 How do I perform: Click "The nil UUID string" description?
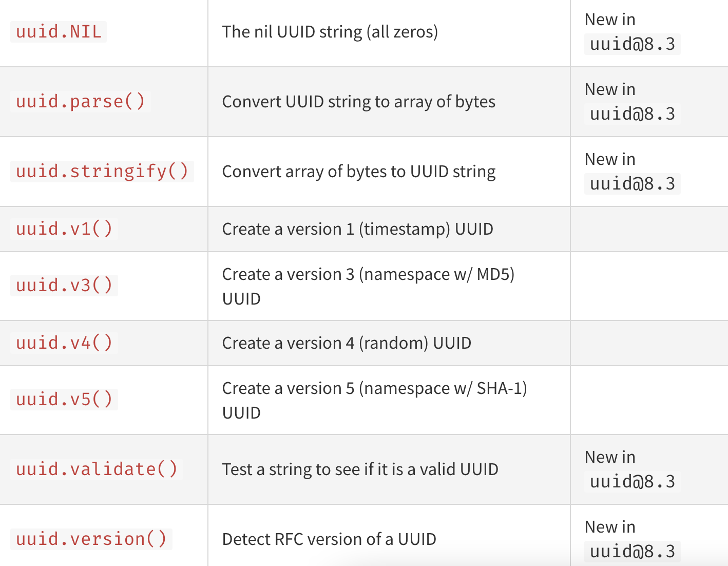(330, 32)
